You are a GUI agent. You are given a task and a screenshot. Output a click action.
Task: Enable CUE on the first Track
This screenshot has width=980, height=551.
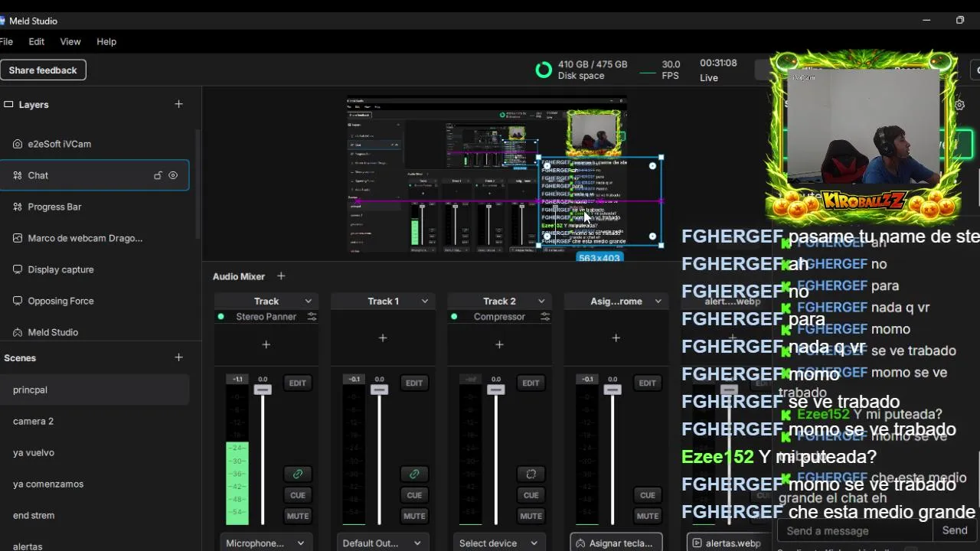[x=298, y=495]
